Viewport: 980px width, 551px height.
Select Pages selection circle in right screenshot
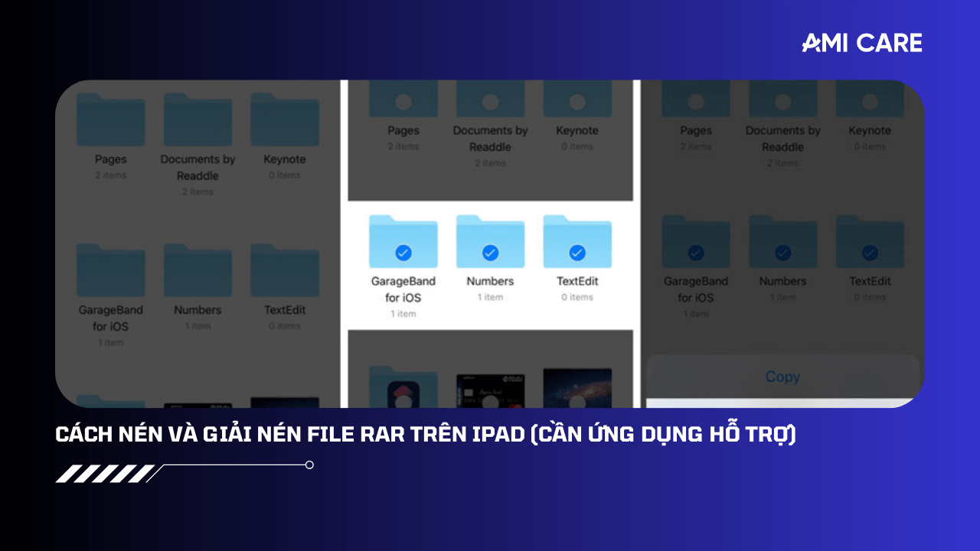coord(696,101)
